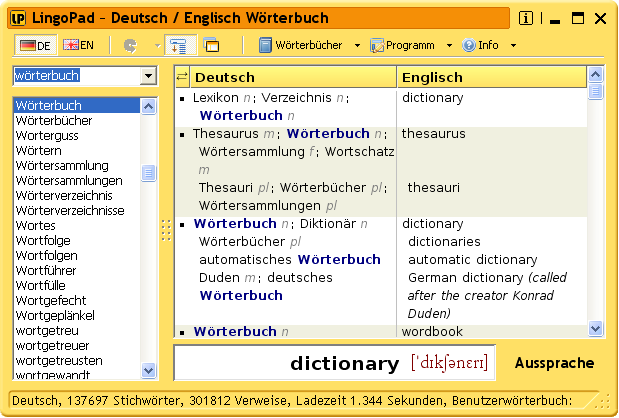Click the dotted panel splitter handle

166,230
